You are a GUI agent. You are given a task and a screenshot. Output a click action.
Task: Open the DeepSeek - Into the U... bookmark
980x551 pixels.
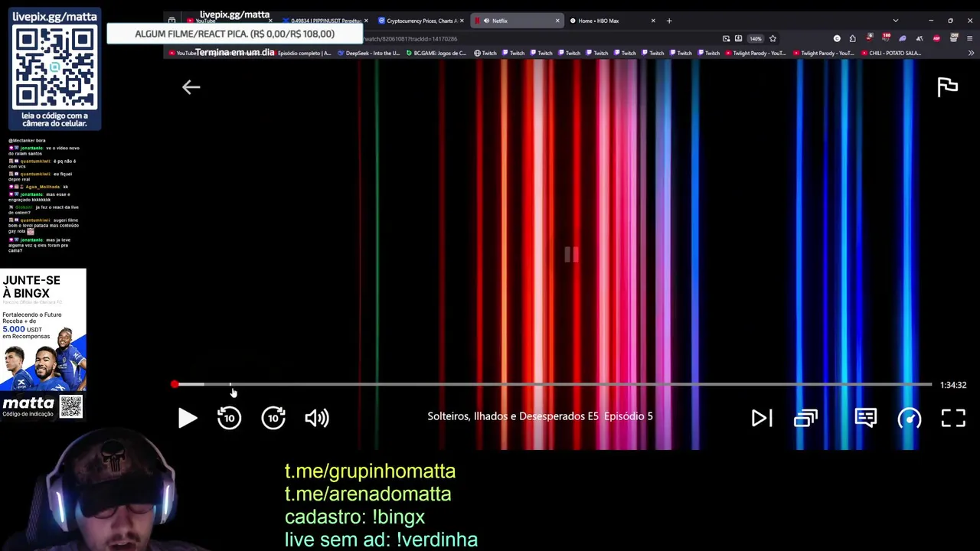click(368, 53)
